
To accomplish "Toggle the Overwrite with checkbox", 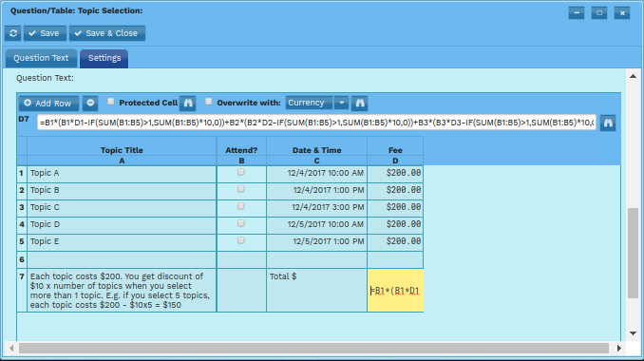I will click(x=209, y=102).
